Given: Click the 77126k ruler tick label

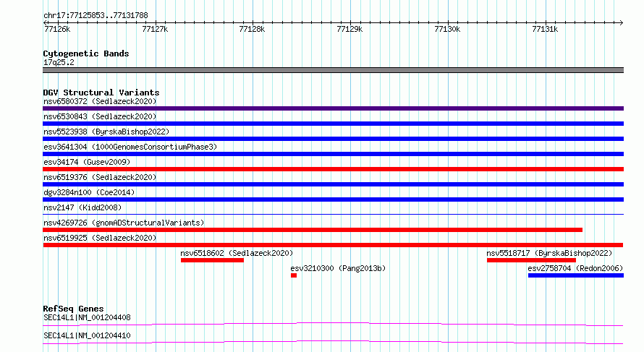Looking at the screenshot, I should [57, 30].
